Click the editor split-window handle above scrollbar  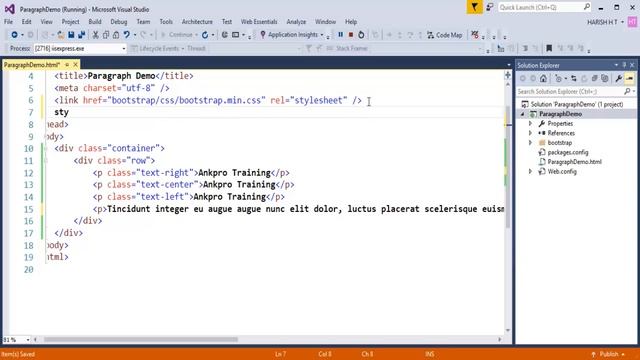[x=508, y=76]
